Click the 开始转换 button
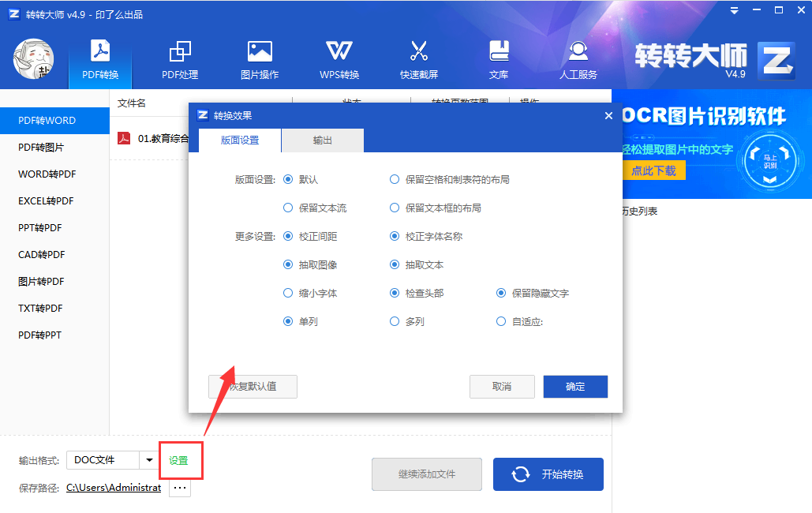The height and width of the screenshot is (513, 812). point(548,474)
